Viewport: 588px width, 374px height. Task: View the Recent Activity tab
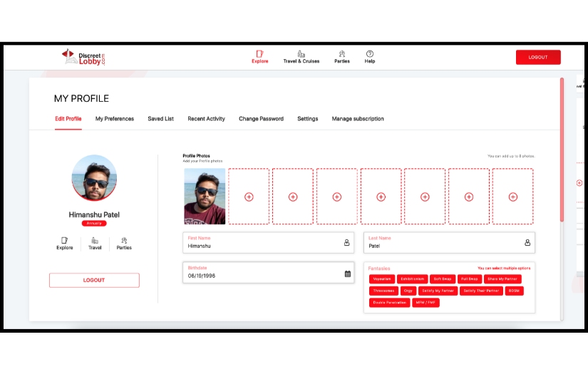click(206, 119)
